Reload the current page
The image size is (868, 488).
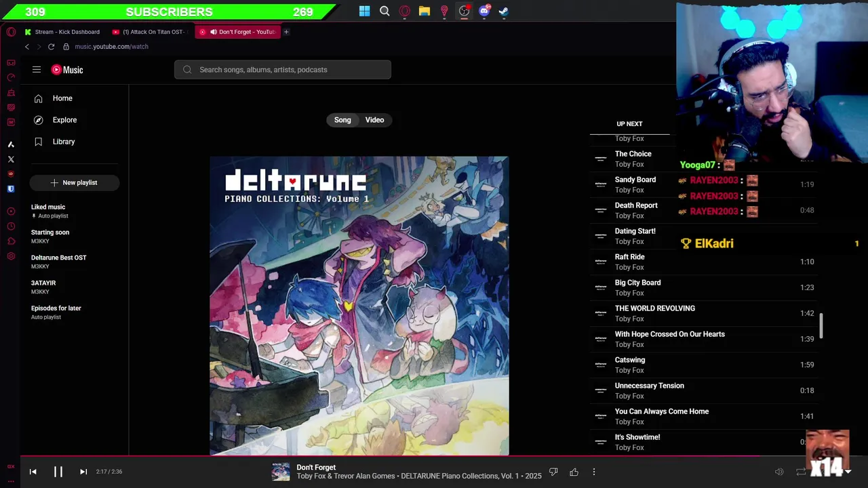click(51, 47)
